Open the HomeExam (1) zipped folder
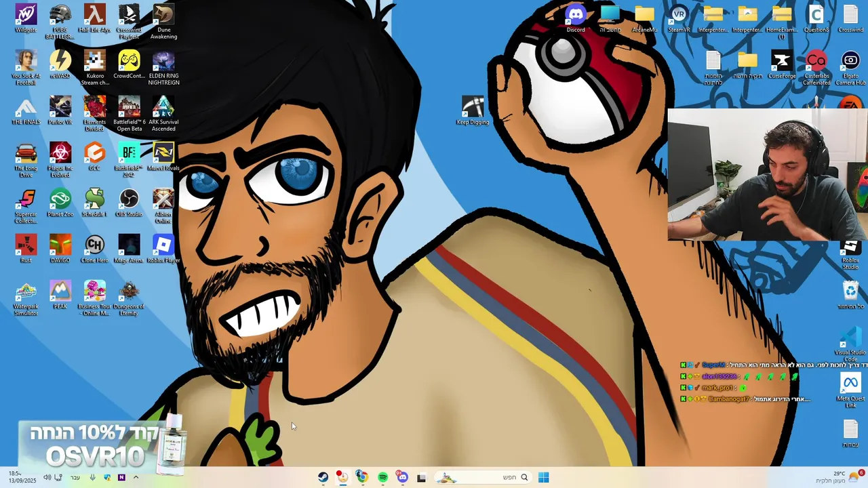This screenshot has width=868, height=488. coord(782,22)
